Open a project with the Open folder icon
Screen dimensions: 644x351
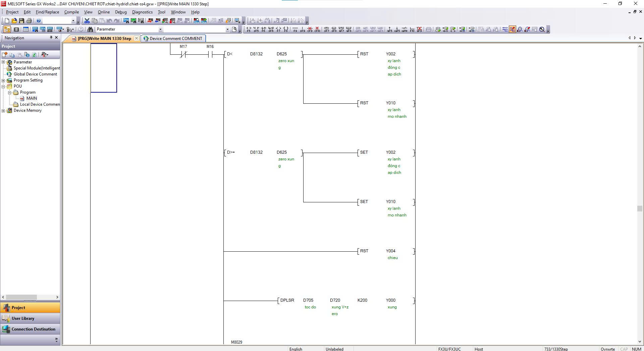pos(14,21)
